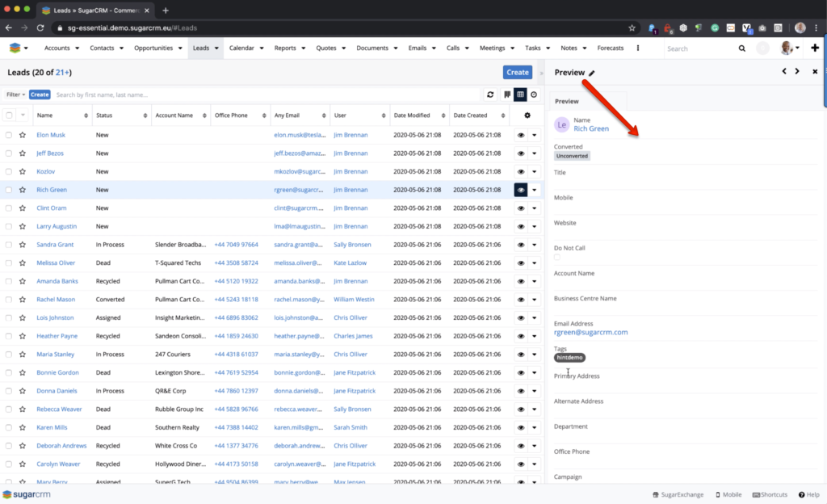
Task: Bookmark this page with the star icon
Action: point(632,28)
